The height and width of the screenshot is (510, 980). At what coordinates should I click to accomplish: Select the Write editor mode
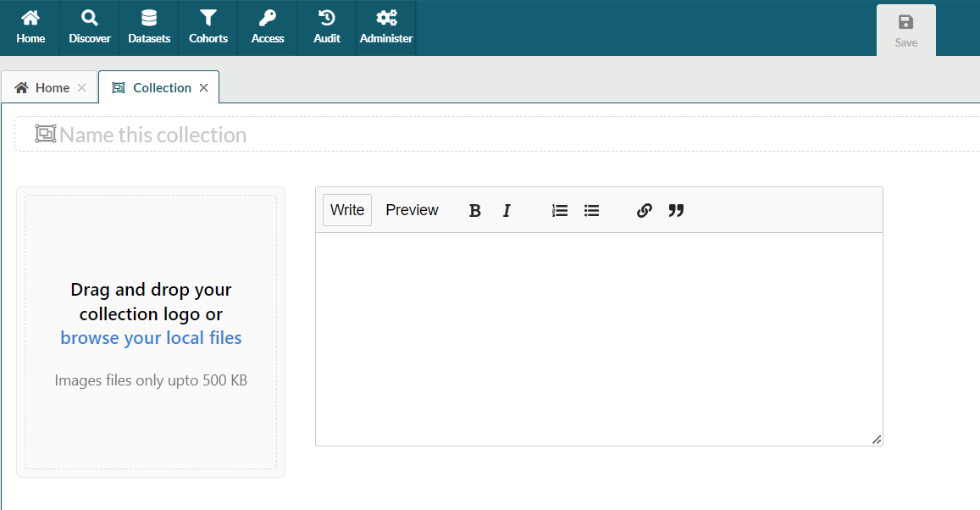(347, 210)
